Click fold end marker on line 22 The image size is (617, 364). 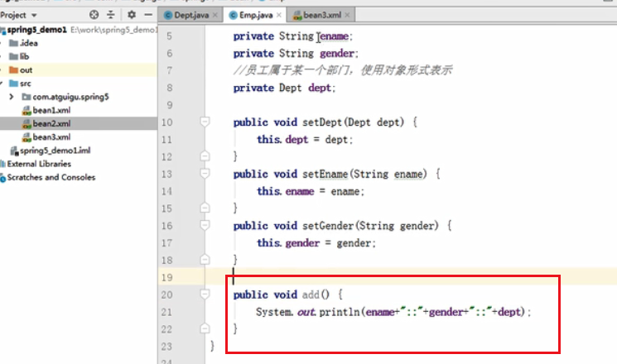205,328
